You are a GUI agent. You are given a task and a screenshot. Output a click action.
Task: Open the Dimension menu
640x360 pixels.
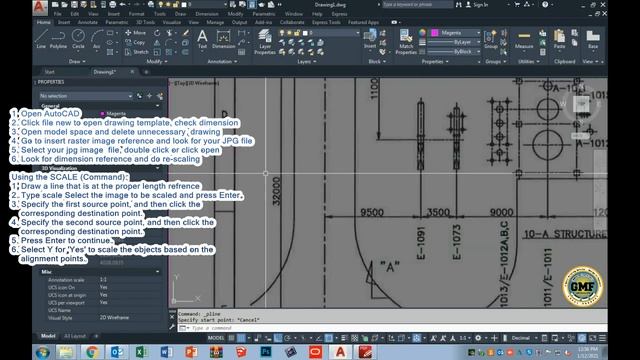pos(207,14)
